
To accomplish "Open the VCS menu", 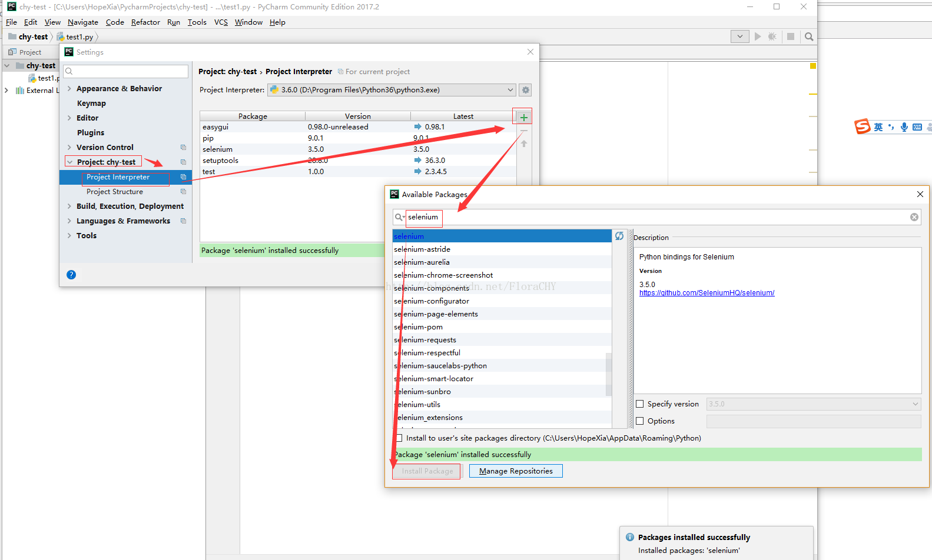I will coord(221,22).
